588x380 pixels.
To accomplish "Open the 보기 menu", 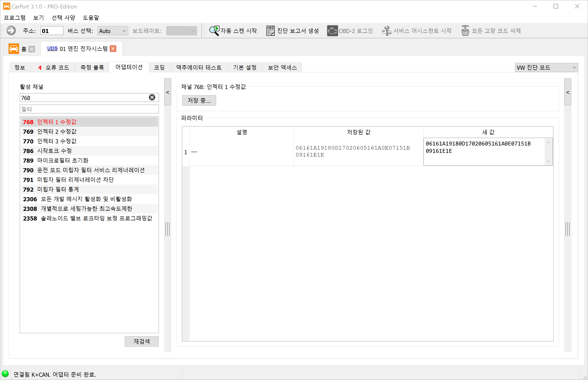I will (38, 17).
